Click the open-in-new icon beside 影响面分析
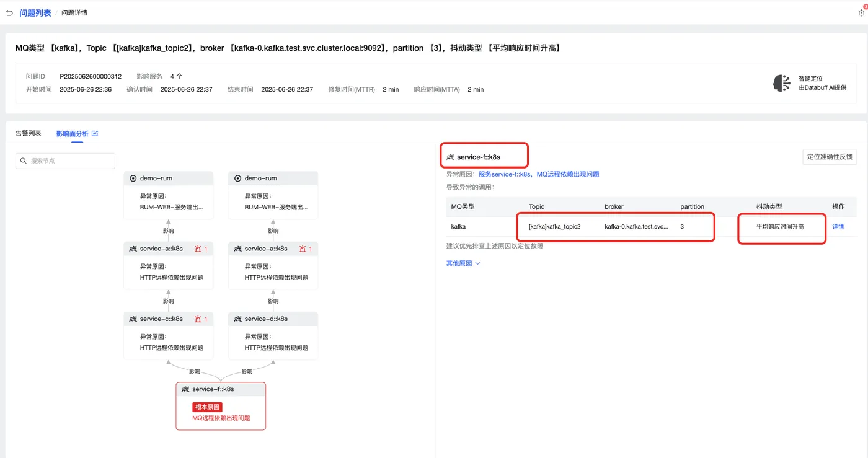This screenshot has width=868, height=458. [x=95, y=133]
